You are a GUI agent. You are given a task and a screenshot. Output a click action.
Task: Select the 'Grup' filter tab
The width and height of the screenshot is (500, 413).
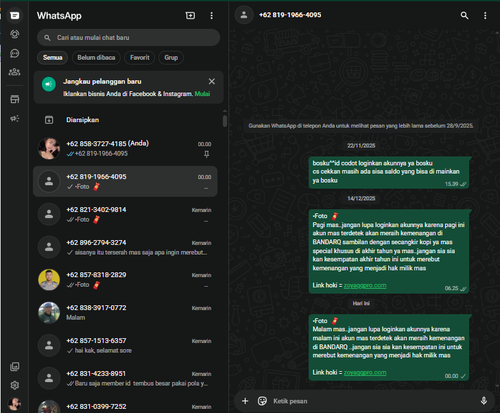[x=171, y=58]
